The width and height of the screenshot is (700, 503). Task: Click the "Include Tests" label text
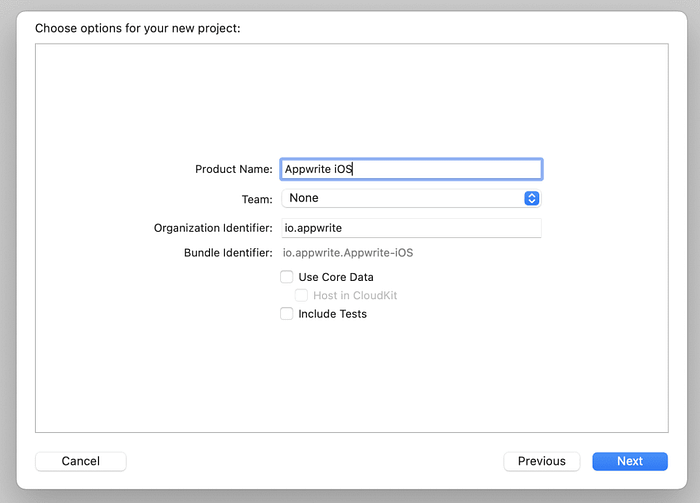(x=332, y=314)
